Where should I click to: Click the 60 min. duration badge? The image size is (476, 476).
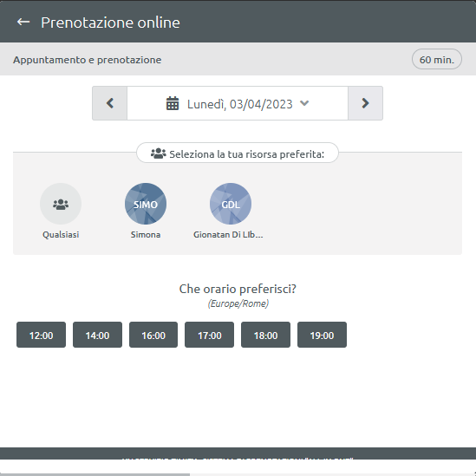pos(437,59)
